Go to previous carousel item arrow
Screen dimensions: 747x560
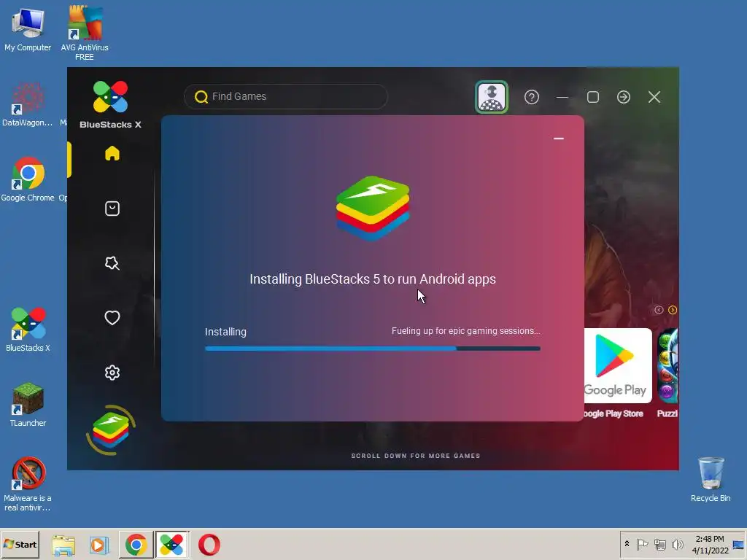[x=659, y=310]
